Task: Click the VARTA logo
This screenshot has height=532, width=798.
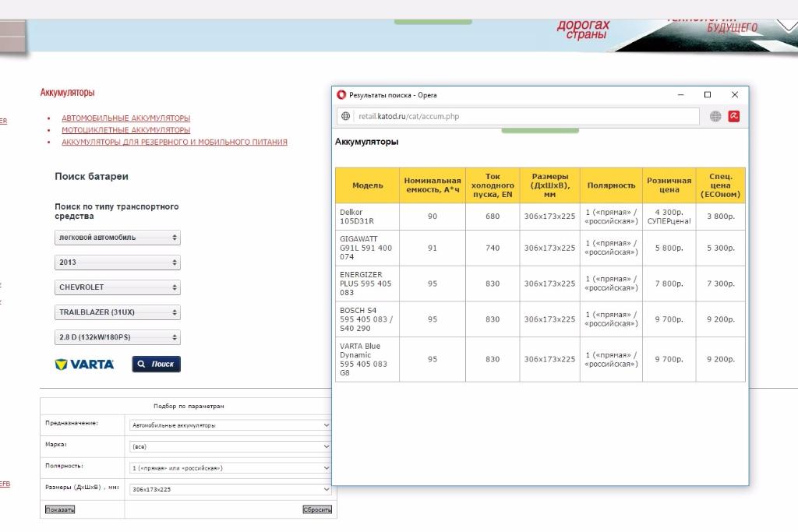Action: 84,365
